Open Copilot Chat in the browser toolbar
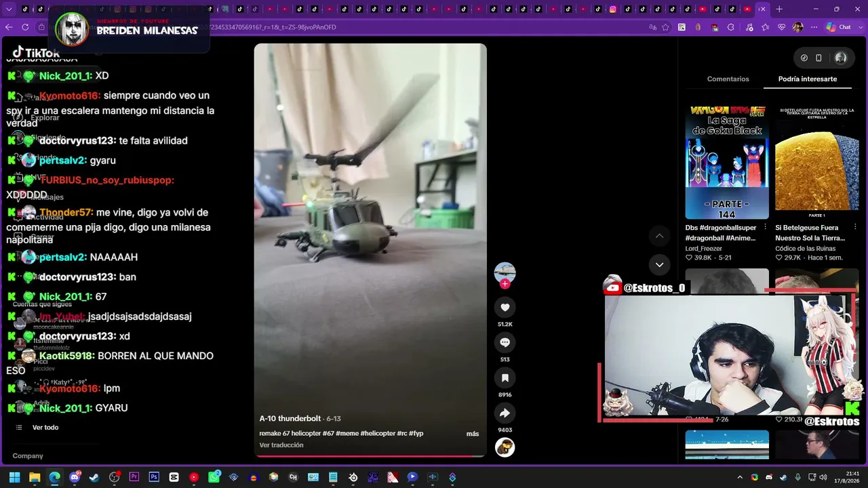The width and height of the screenshot is (868, 488). [x=839, y=27]
